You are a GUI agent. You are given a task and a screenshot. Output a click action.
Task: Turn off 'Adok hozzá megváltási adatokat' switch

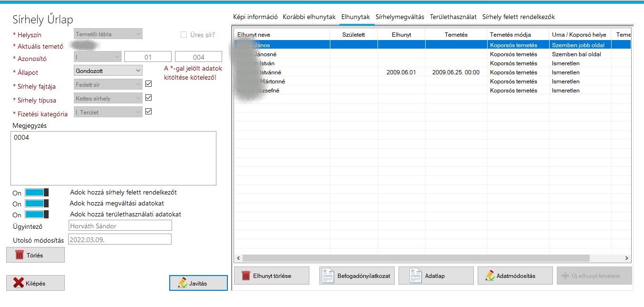(37, 204)
